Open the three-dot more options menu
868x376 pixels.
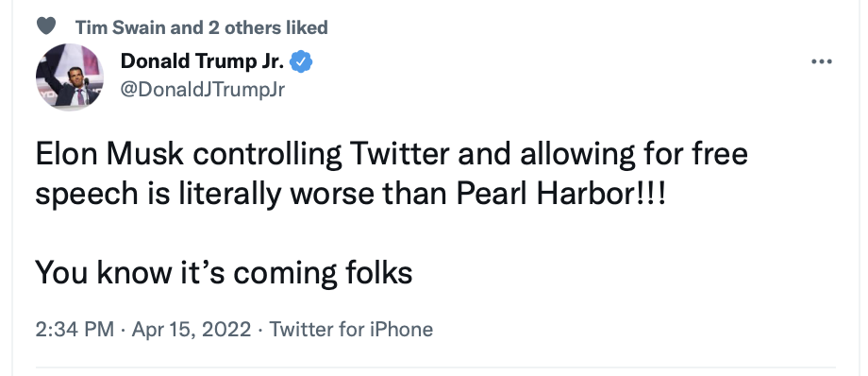[822, 61]
